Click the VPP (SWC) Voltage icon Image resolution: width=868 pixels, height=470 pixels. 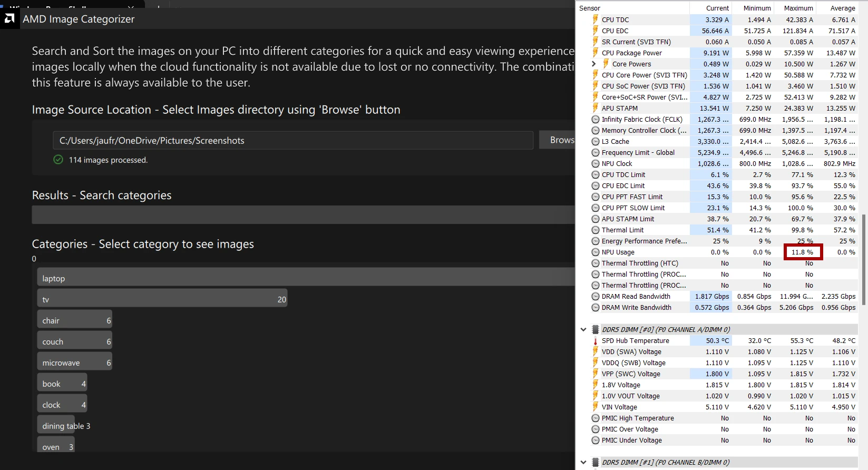596,374
